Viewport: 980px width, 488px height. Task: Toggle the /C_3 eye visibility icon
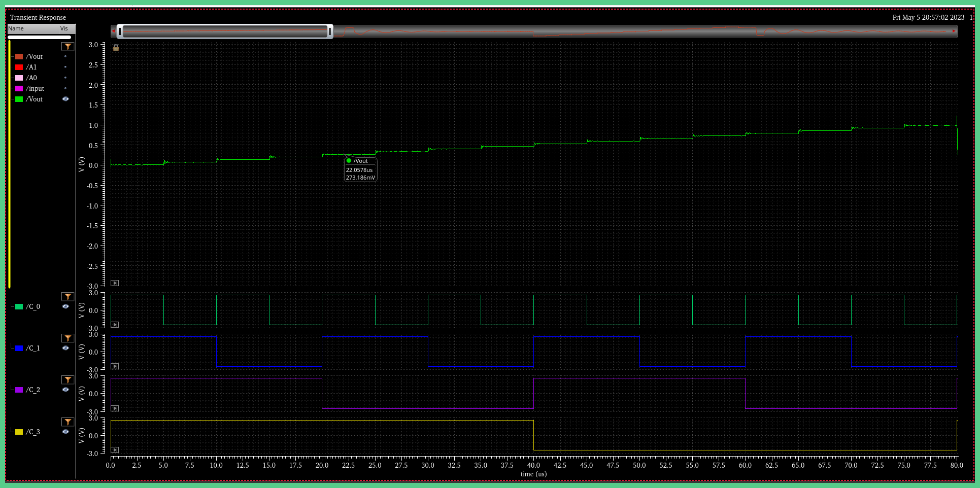click(x=65, y=432)
